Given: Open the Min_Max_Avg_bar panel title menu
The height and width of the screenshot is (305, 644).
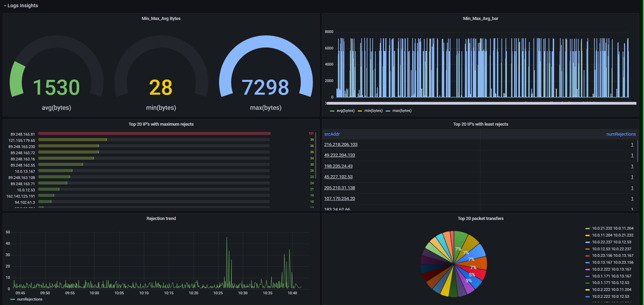Looking at the screenshot, I should 480,19.
